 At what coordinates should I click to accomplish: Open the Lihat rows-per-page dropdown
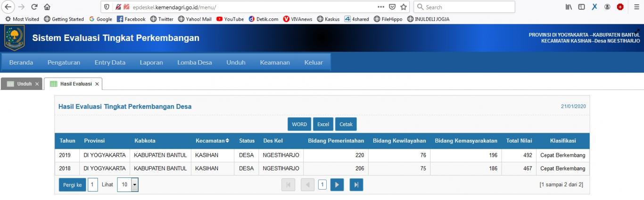click(x=128, y=185)
